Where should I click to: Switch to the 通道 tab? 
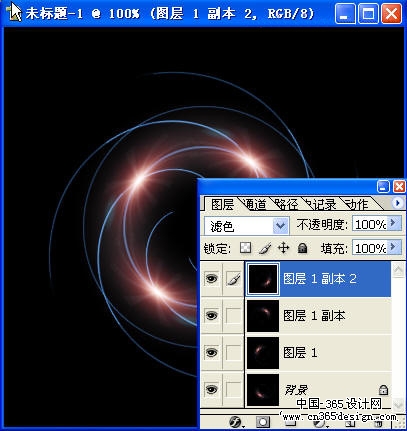[254, 204]
